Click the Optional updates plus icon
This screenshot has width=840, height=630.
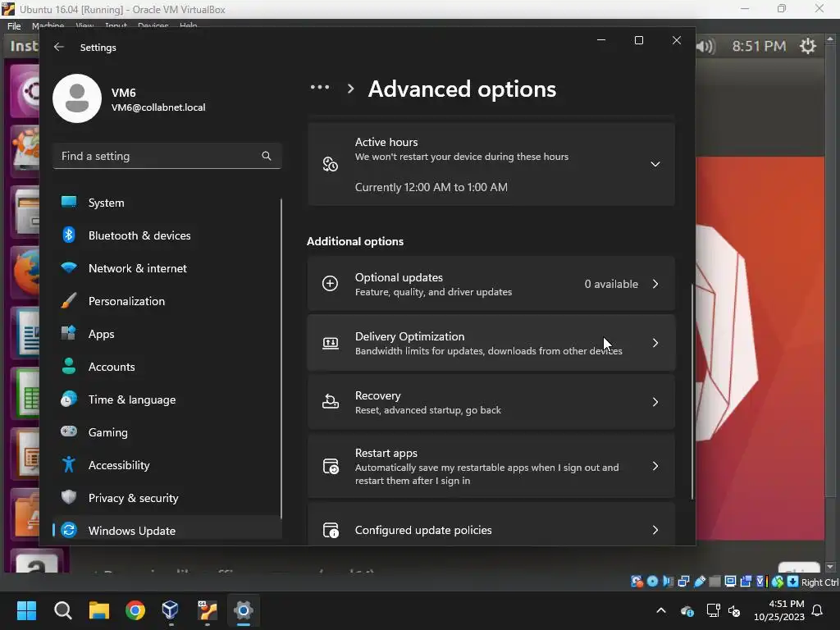pyautogui.click(x=330, y=283)
